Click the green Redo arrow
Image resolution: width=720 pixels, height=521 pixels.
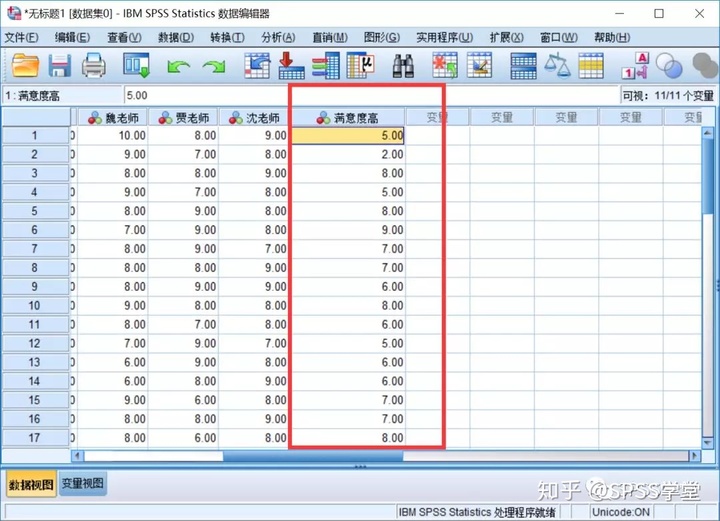tap(214, 67)
